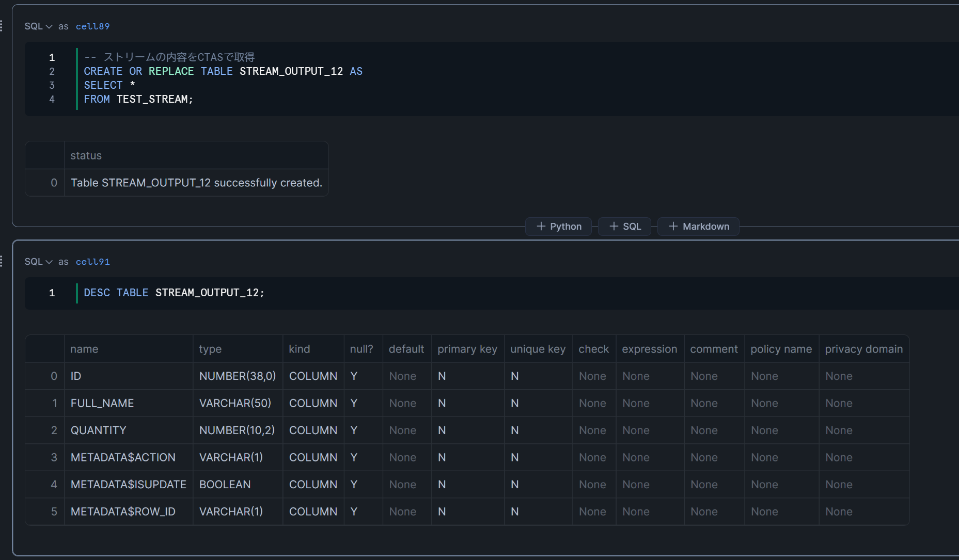Screen dimensions: 959x560
Task: Click the COLUMN kind cell in the ID row
Action: click(x=313, y=376)
